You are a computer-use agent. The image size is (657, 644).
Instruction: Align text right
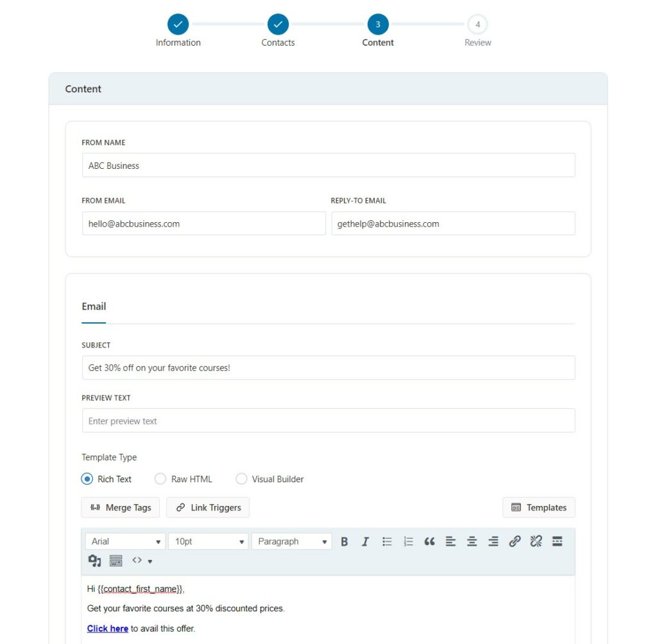(x=493, y=541)
